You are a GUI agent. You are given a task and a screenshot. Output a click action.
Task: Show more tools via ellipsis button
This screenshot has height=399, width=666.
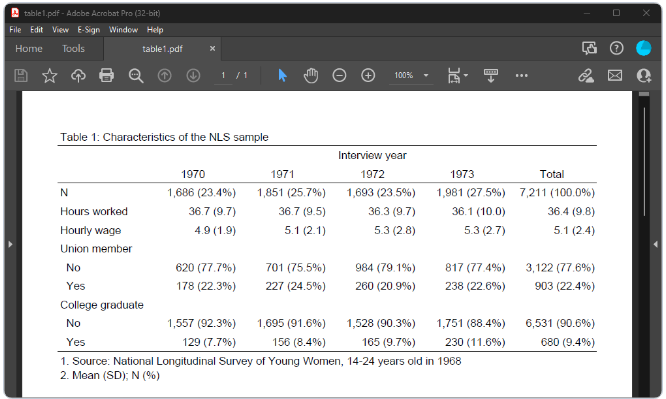point(522,76)
